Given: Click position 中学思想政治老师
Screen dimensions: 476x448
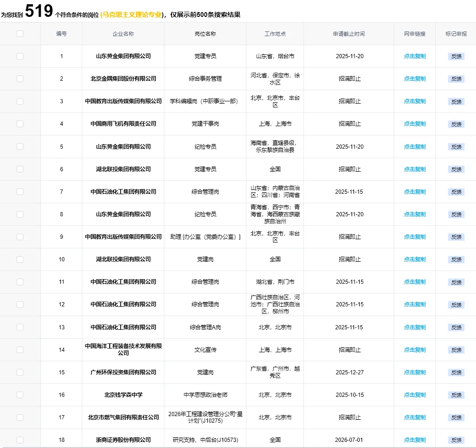Looking at the screenshot, I should (x=205, y=395).
